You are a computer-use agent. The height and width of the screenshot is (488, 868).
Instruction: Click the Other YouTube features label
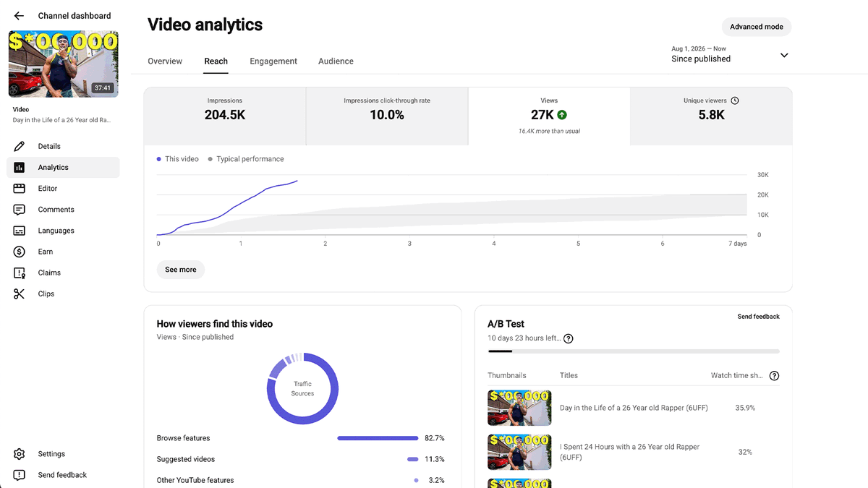click(195, 480)
